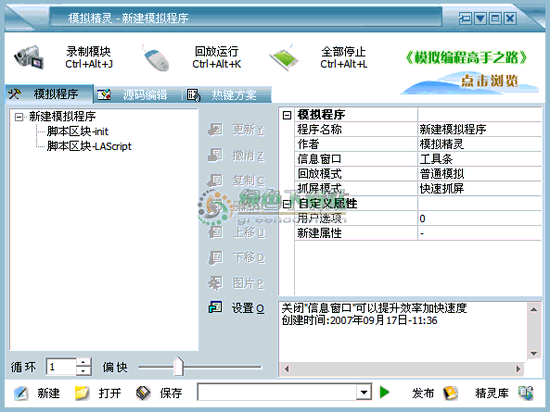Click the 新建 button label
The image size is (550, 412).
pos(48,393)
